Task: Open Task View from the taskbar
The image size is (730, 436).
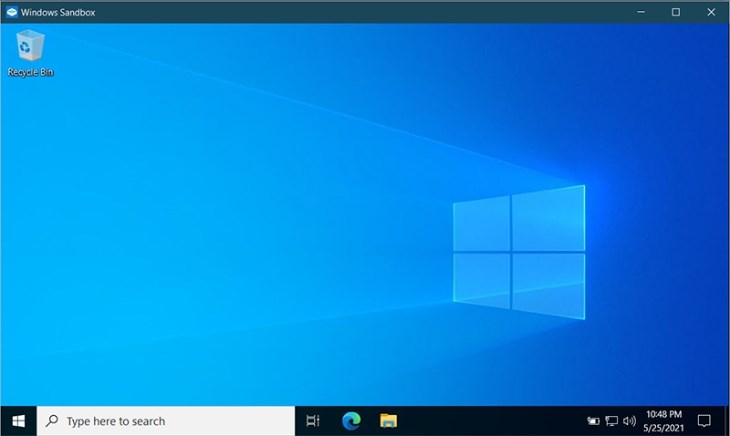Action: point(313,421)
